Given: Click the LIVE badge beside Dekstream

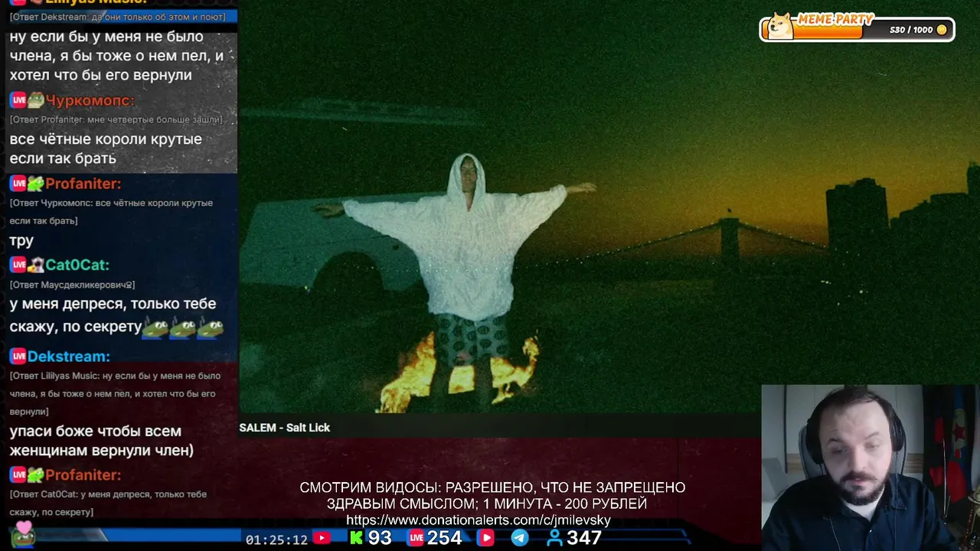Looking at the screenshot, I should coord(18,357).
